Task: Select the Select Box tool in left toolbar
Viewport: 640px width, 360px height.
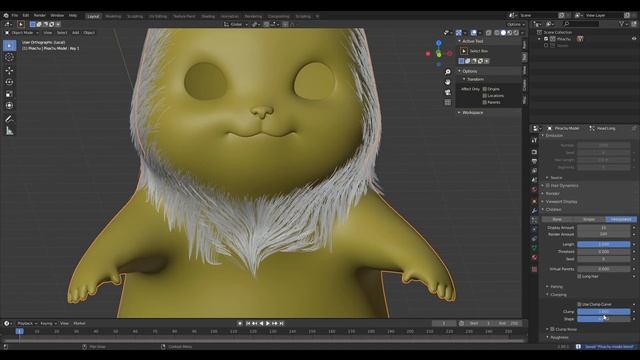Action: (9, 45)
